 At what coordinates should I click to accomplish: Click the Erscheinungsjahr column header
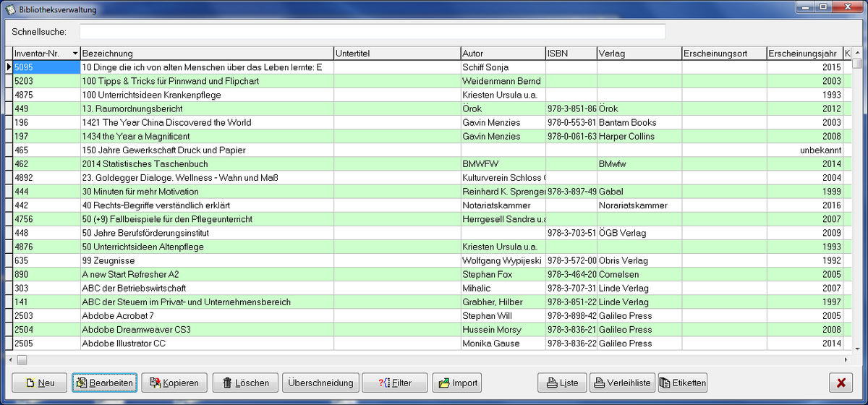805,54
